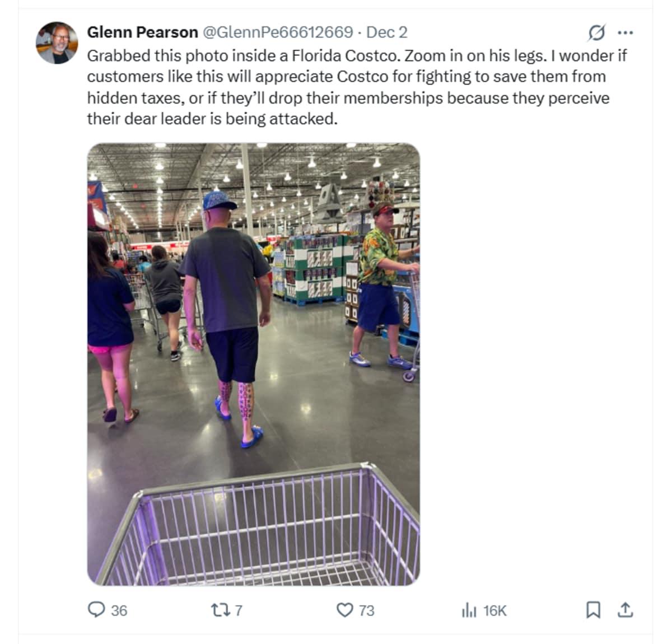
Task: Click the 16K views count
Action: click(494, 610)
